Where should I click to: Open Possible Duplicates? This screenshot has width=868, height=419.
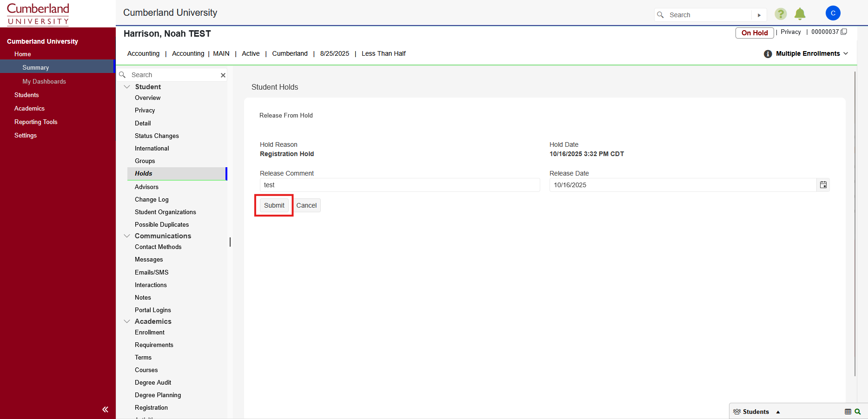[x=162, y=224]
